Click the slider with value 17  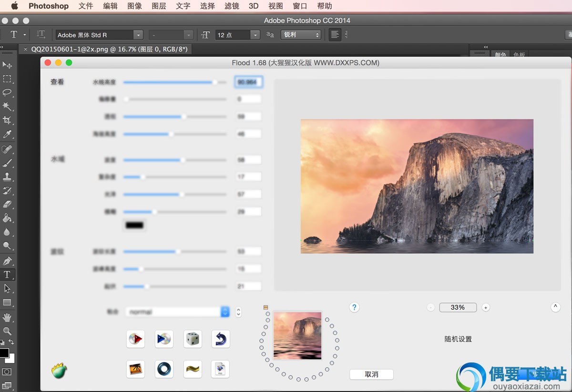(x=174, y=177)
